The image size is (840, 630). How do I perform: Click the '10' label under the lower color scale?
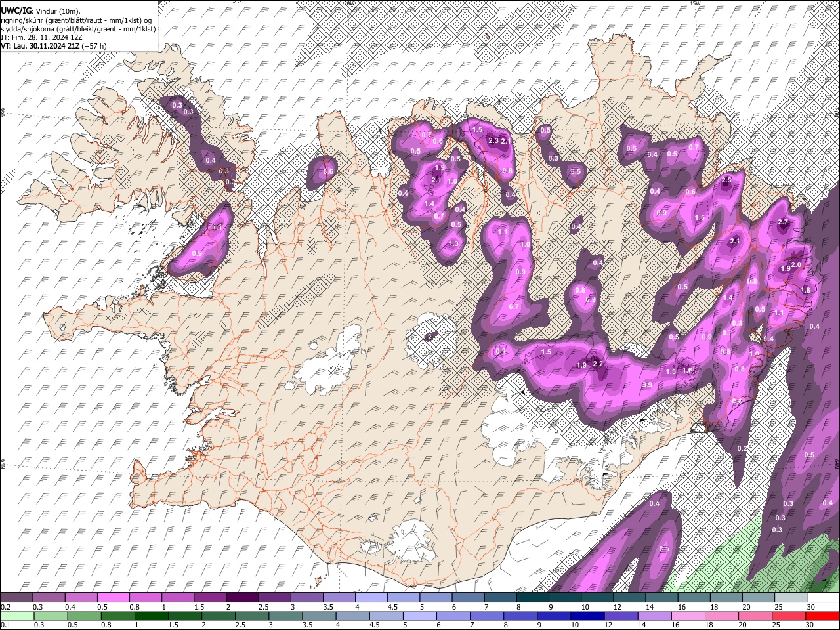[x=575, y=625]
